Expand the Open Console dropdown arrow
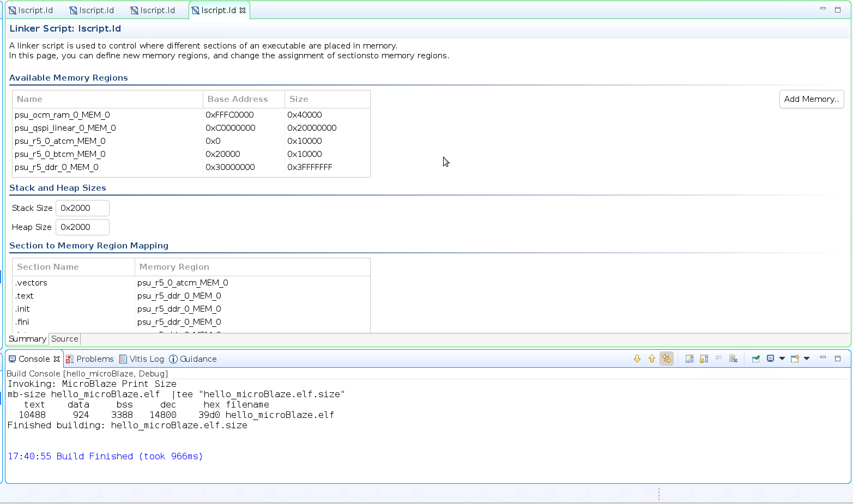Image resolution: width=853 pixels, height=504 pixels. coord(807,359)
